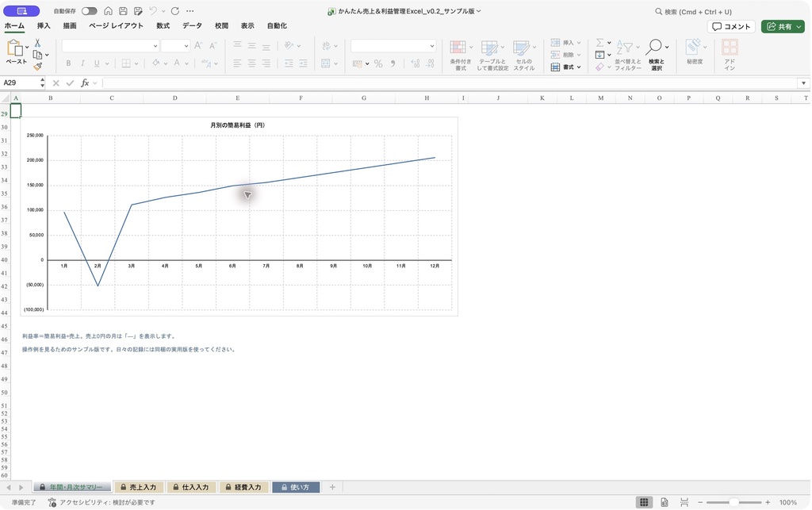Click the AutoSum sigma icon
The image size is (812, 510).
click(x=599, y=43)
